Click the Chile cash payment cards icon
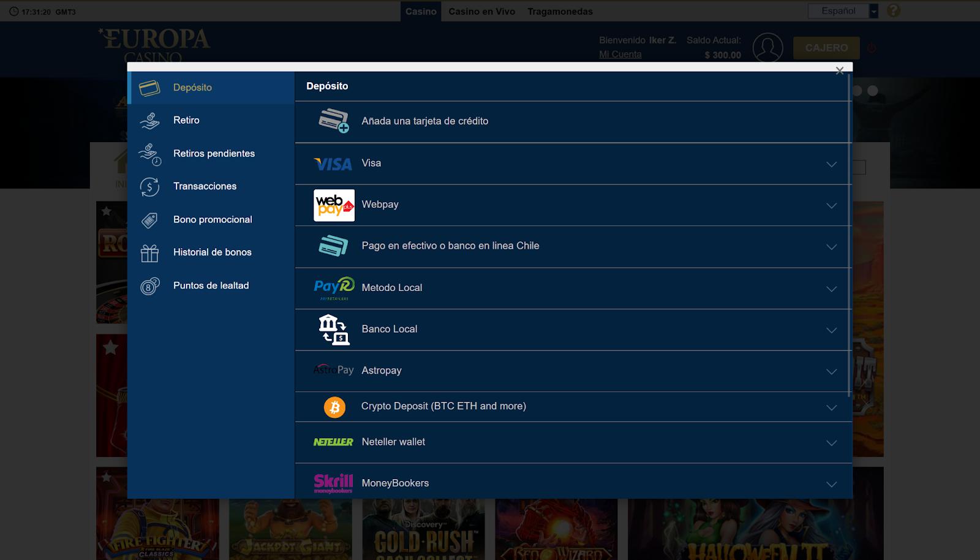Viewport: 980px width, 560px height. [333, 246]
